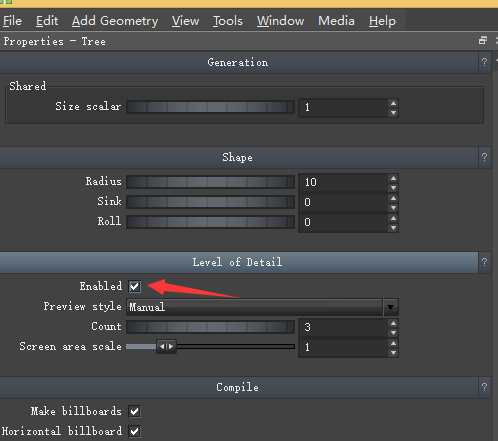
Task: Open the File menu
Action: (x=12, y=21)
